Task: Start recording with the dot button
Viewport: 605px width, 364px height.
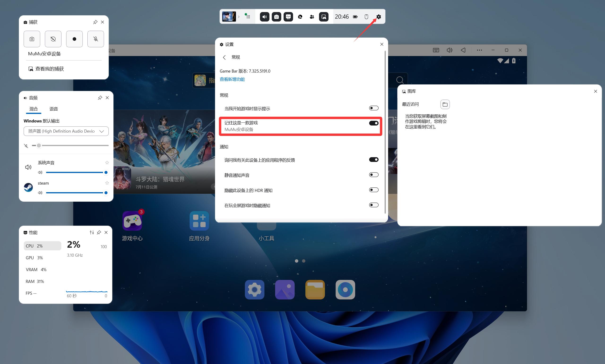Action: click(74, 39)
